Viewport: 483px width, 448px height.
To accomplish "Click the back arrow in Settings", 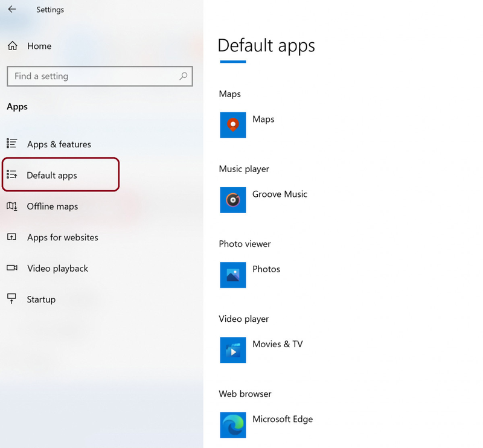I will click(x=12, y=9).
